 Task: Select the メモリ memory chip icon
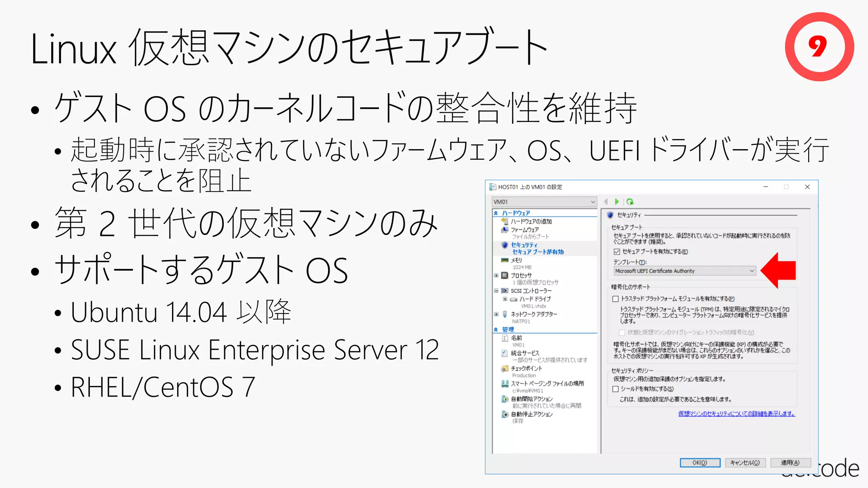[x=505, y=260]
